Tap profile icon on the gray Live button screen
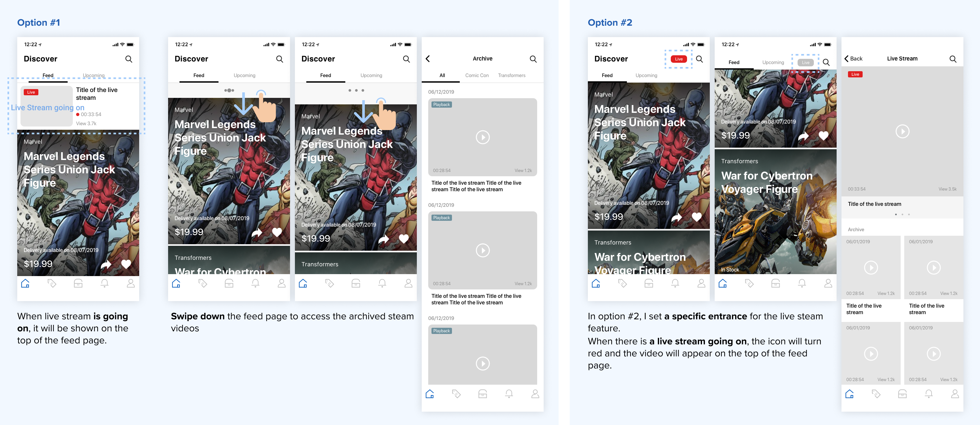This screenshot has width=980, height=425. pos(828,284)
